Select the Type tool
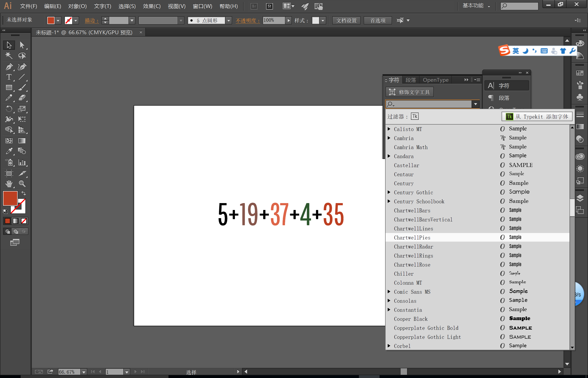Image resolution: width=588 pixels, height=378 pixels. pos(9,77)
